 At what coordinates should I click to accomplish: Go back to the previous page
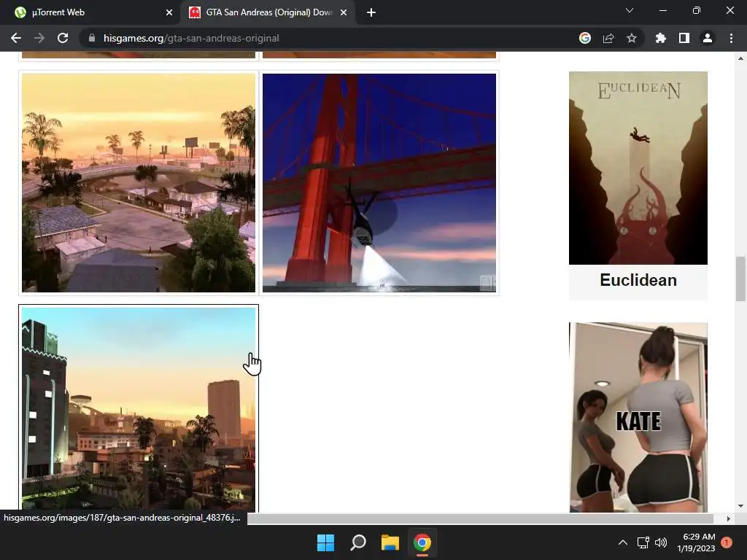point(16,38)
